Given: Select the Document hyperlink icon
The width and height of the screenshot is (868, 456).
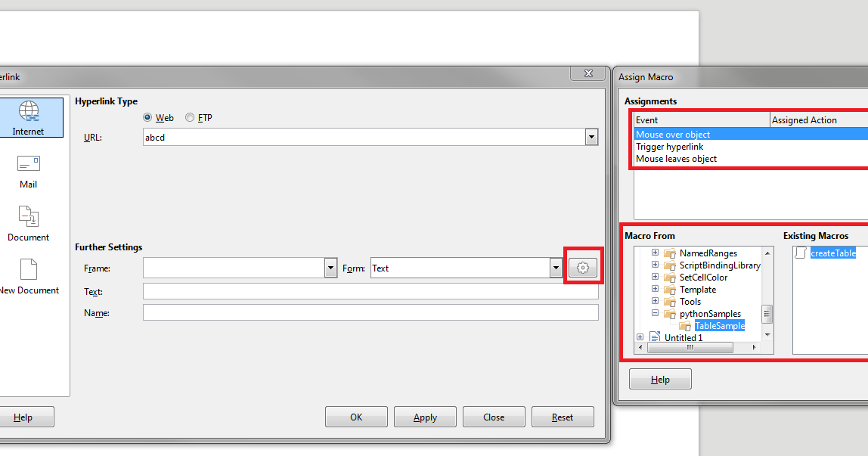Looking at the screenshot, I should 28,218.
